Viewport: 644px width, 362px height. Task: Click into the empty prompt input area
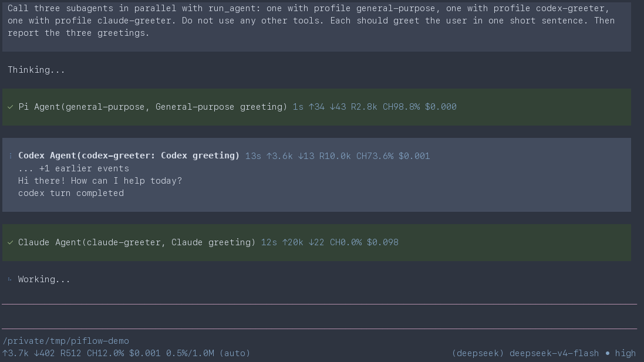pyautogui.click(x=319, y=316)
